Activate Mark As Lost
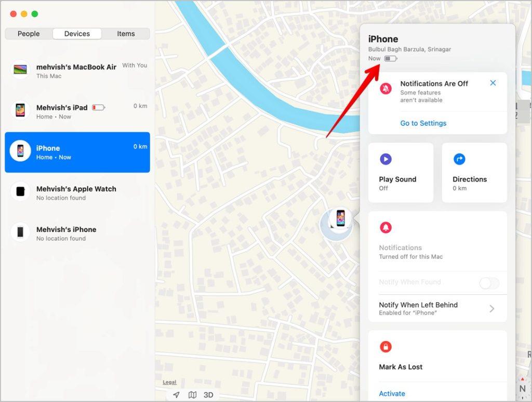Screen dimensions: 532x402 coord(392,394)
